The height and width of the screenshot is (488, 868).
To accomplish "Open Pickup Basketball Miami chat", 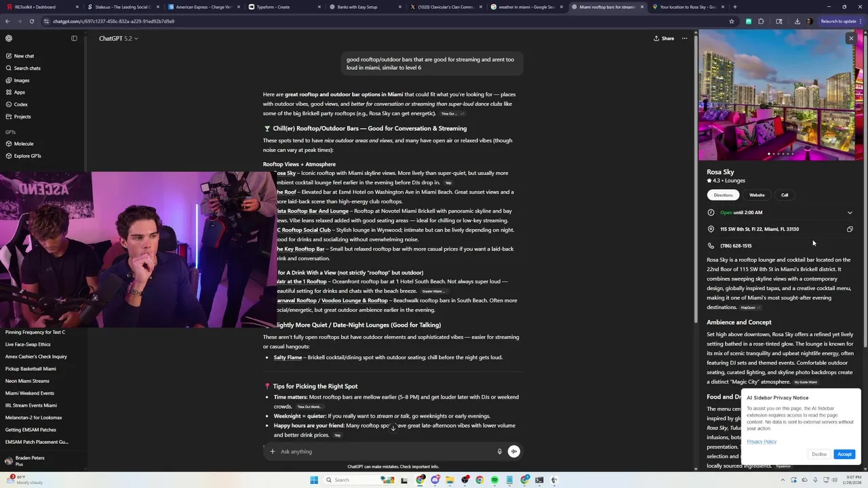I will click(31, 369).
